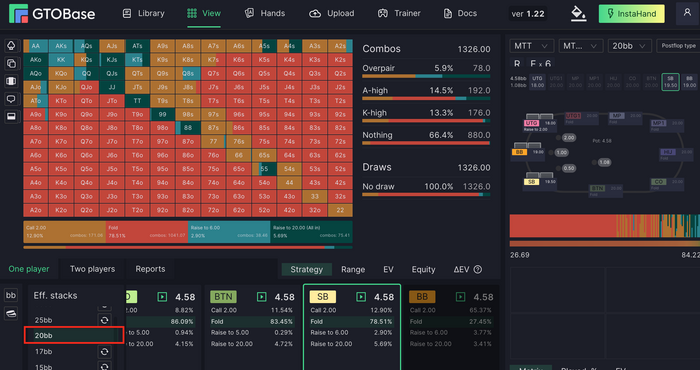Click the play icon in the BB panel

[461, 297]
